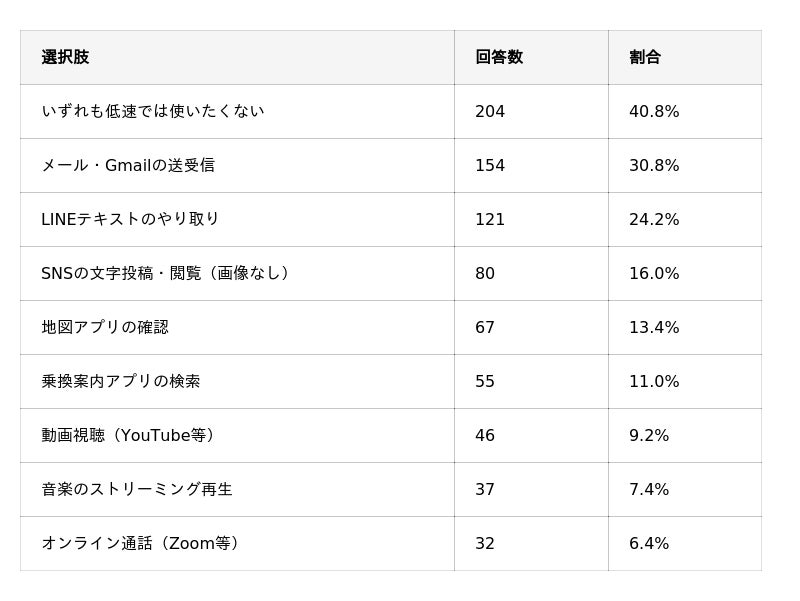Click the response count 80 cell
Screen dimensions: 800x601
(485, 273)
